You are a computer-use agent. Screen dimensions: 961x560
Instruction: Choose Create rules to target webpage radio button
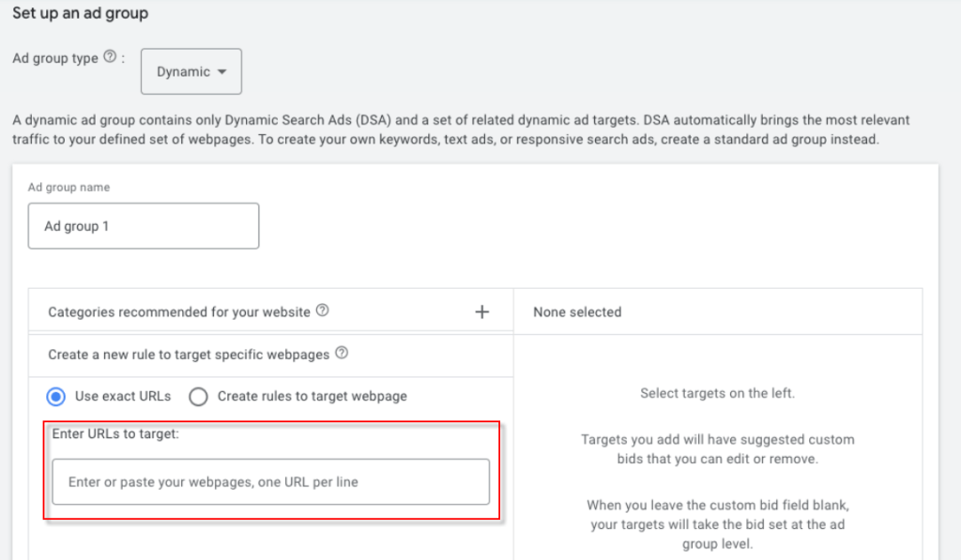[x=198, y=396]
